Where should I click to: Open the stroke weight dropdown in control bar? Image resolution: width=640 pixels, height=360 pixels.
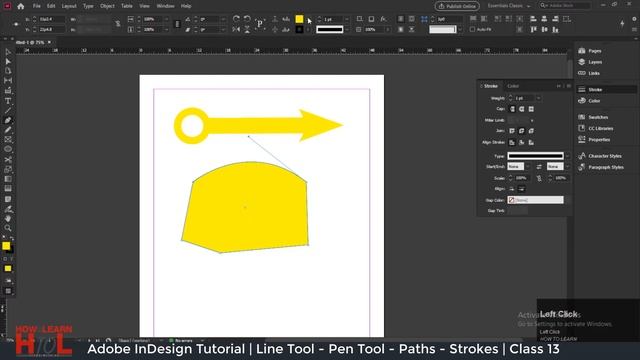(x=347, y=19)
